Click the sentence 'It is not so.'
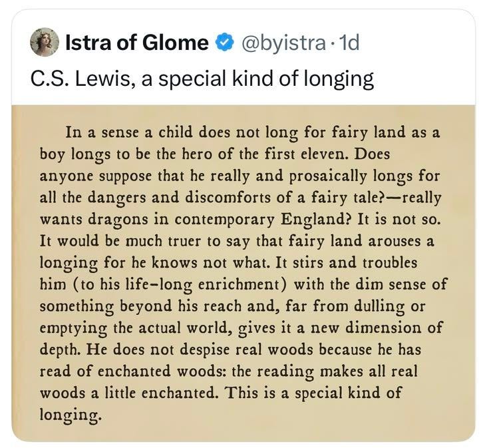Screen dimensions: 489x448 399,220
